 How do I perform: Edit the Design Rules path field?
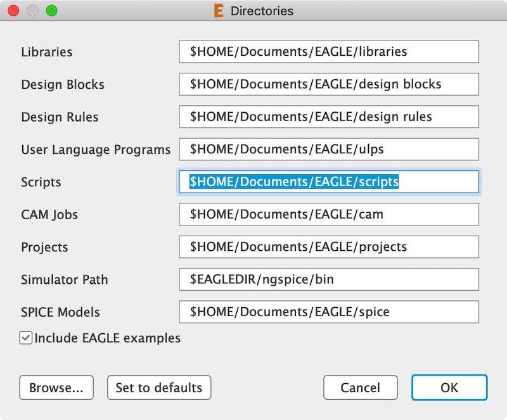pyautogui.click(x=329, y=117)
